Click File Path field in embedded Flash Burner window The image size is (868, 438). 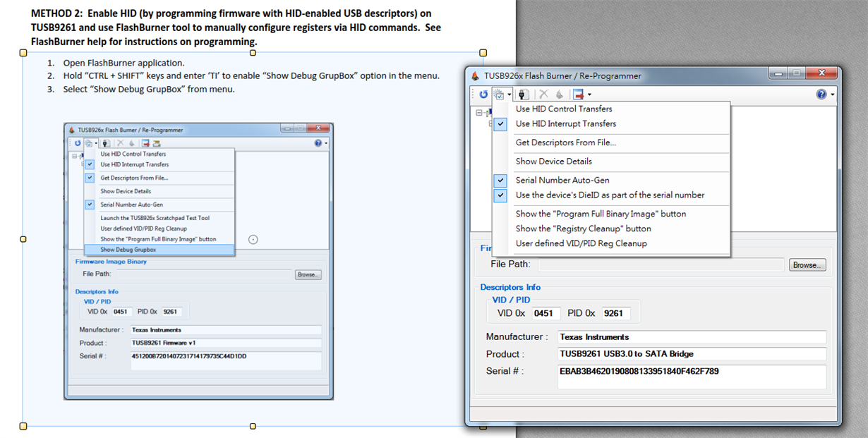point(203,274)
